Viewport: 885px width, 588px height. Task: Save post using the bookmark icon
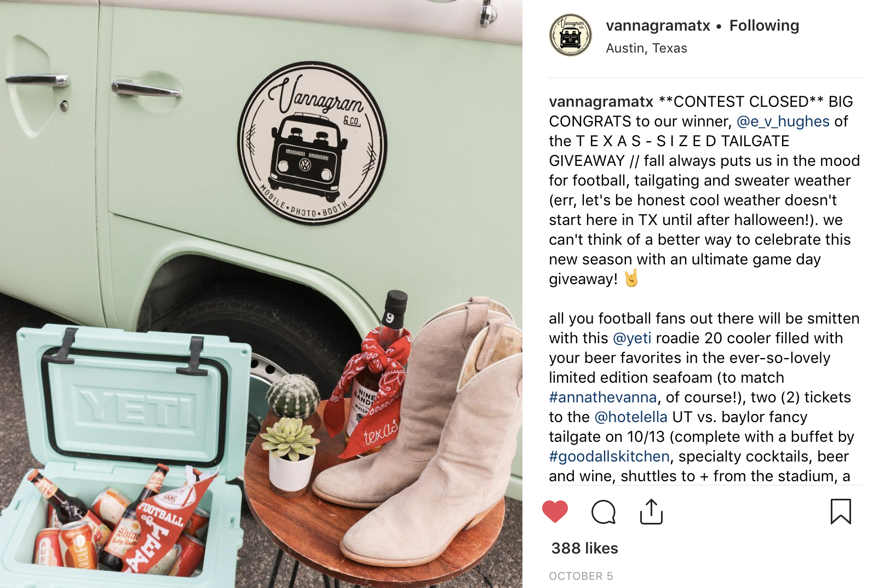click(841, 511)
